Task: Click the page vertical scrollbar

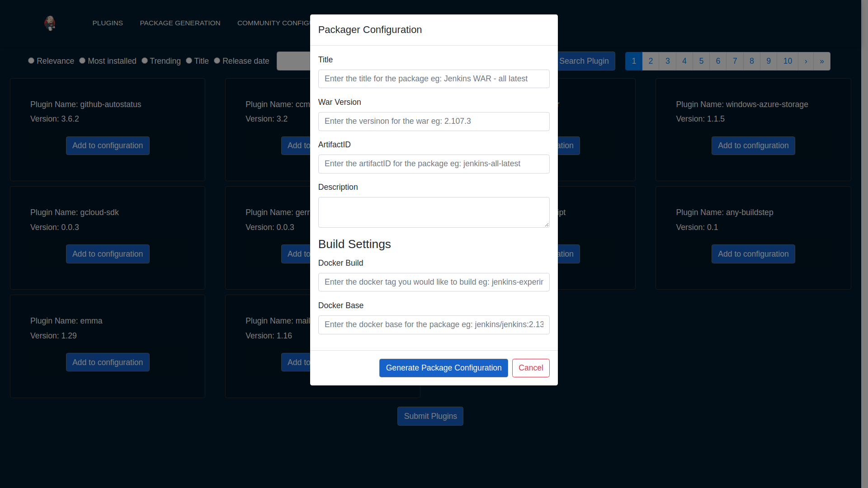Action: 864,244
